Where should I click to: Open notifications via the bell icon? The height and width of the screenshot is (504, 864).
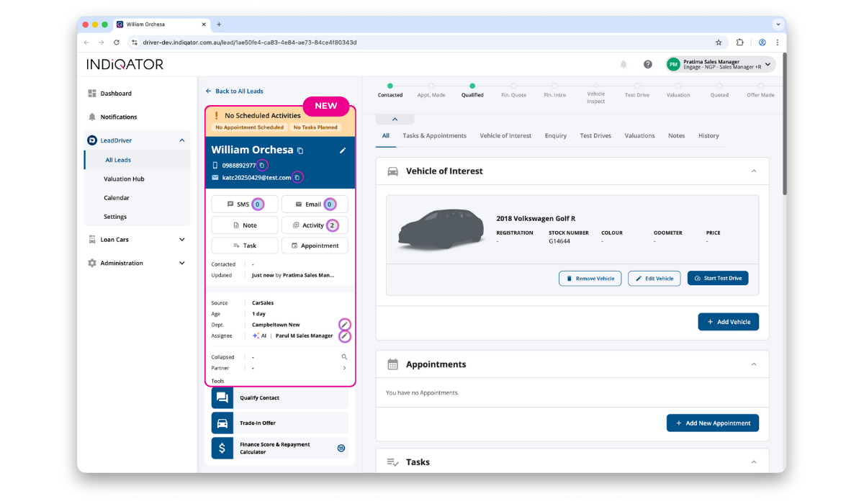click(624, 64)
